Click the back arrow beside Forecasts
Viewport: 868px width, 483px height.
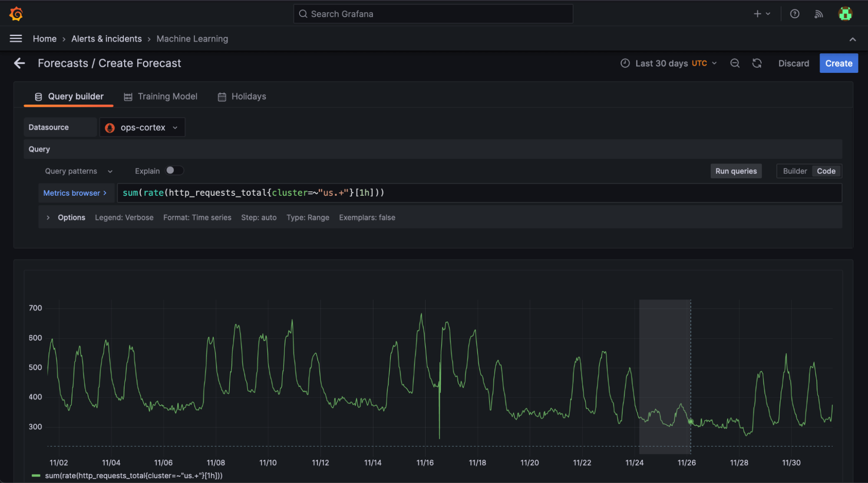click(x=19, y=63)
